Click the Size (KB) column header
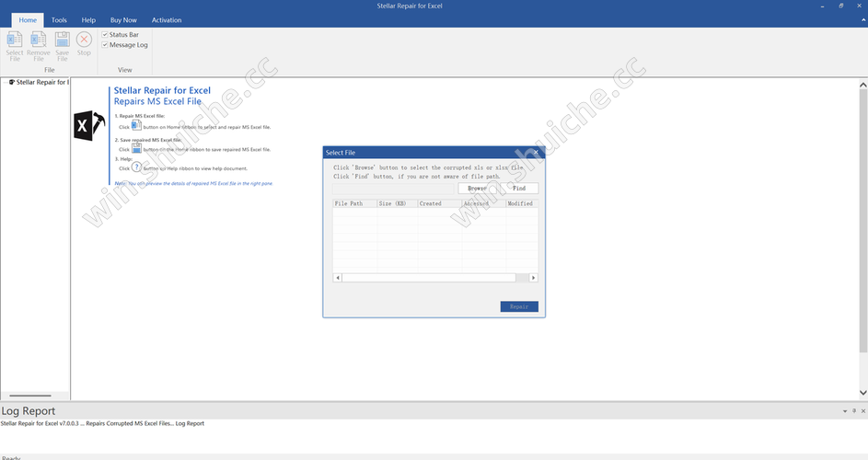Viewport: 868px width, 460px height. pos(398,203)
